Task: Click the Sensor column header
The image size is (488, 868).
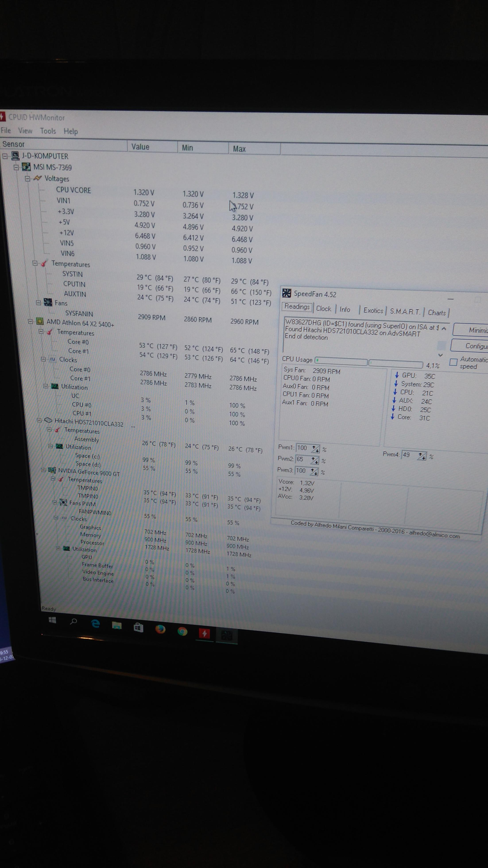Action: (x=64, y=145)
